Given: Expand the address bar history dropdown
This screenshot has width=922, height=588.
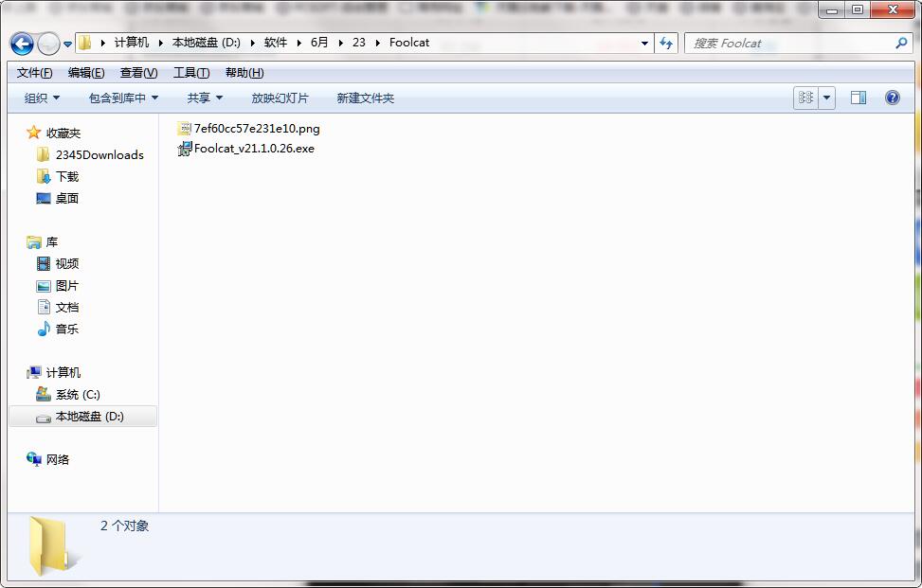Looking at the screenshot, I should click(x=643, y=43).
